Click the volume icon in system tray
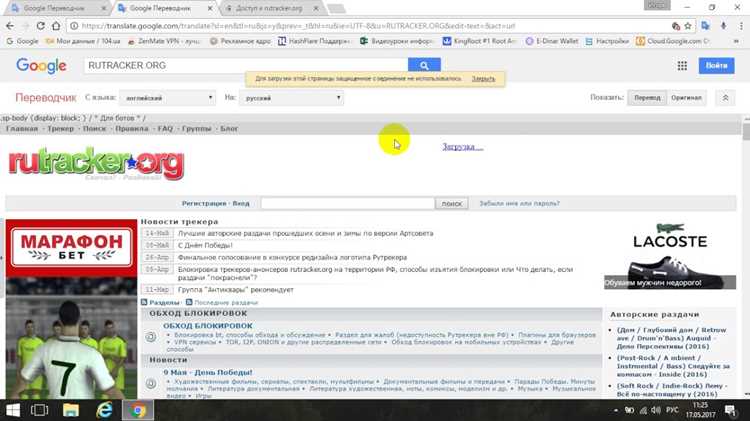The image size is (750, 421). click(x=656, y=410)
